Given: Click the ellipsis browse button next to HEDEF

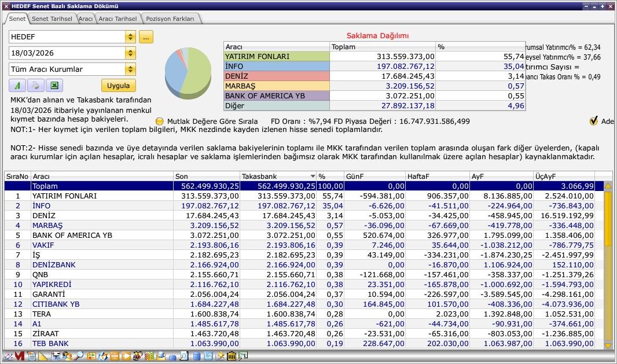Looking at the screenshot, I should (146, 37).
